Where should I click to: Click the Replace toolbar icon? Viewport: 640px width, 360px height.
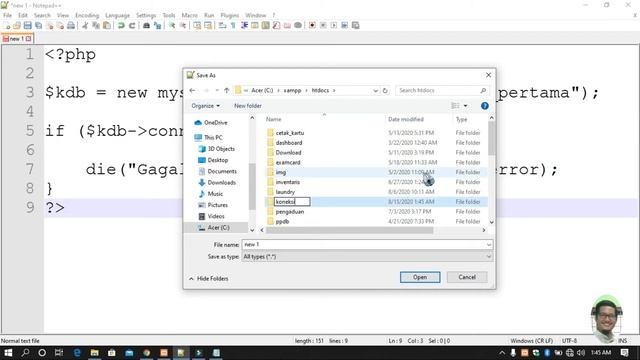[x=157, y=25]
